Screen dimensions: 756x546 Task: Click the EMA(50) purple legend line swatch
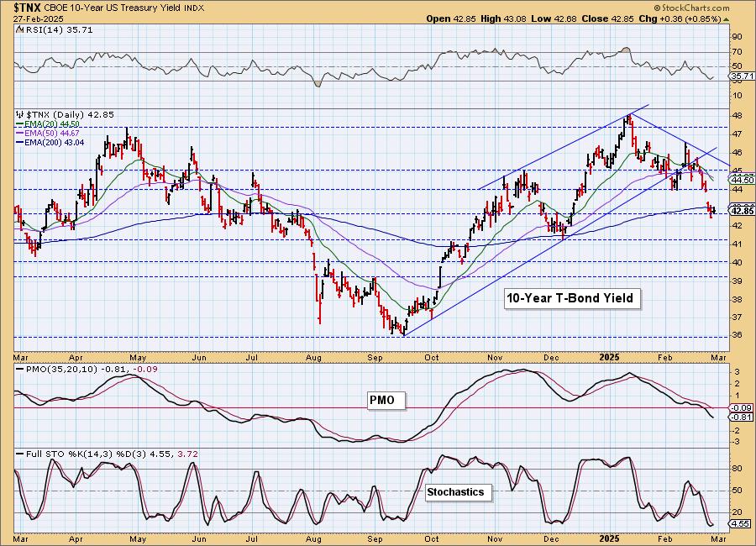[x=20, y=133]
